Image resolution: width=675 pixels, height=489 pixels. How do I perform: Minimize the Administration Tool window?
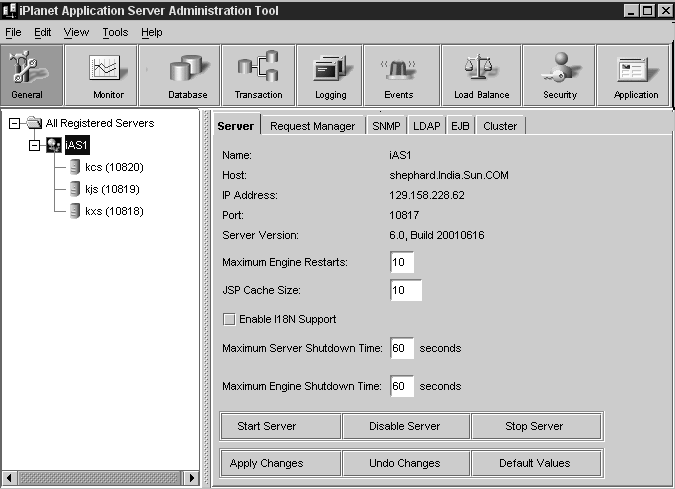point(631,10)
